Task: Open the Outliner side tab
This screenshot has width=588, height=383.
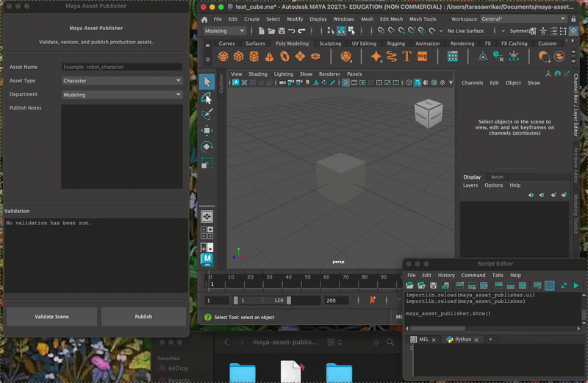Action: pyautogui.click(x=221, y=83)
